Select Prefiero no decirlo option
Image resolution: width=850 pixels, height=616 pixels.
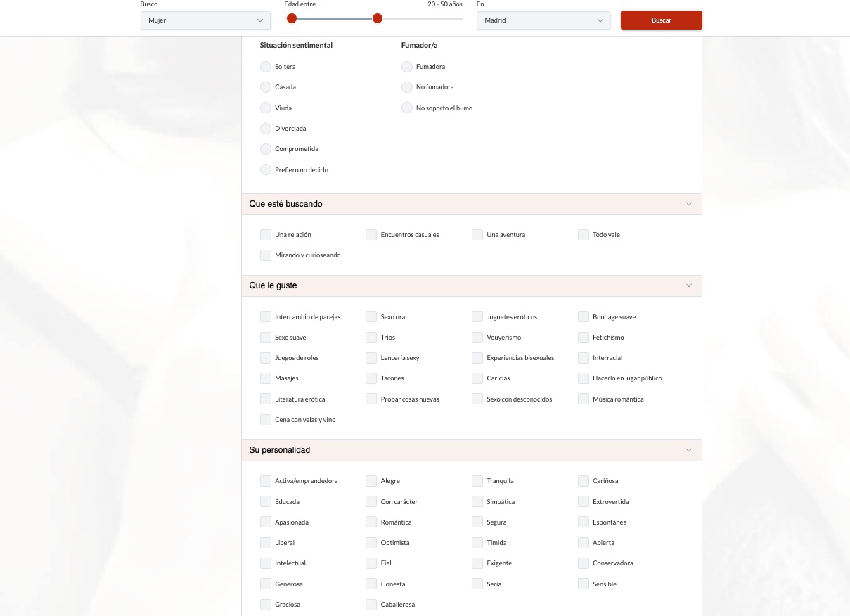point(266,169)
